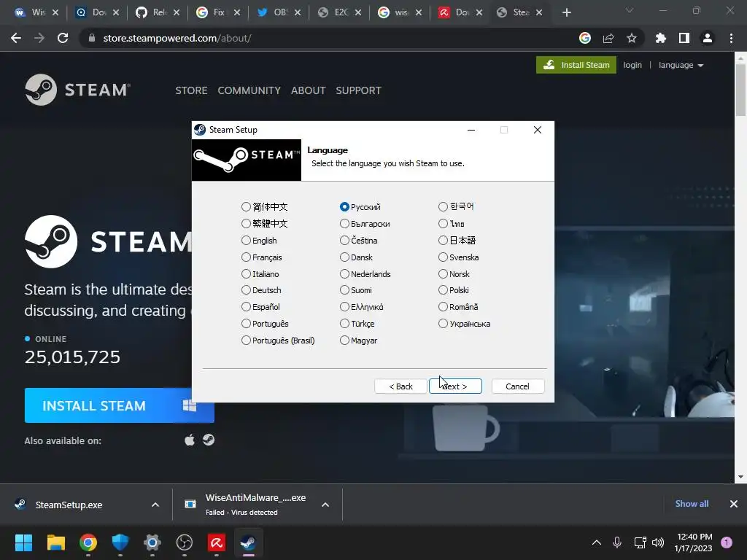Open Chrome from the taskbar

88,542
